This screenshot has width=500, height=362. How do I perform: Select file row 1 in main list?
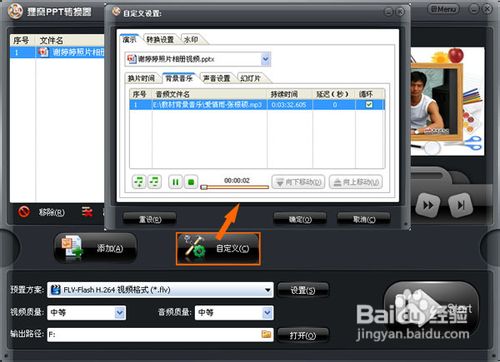tap(57, 52)
